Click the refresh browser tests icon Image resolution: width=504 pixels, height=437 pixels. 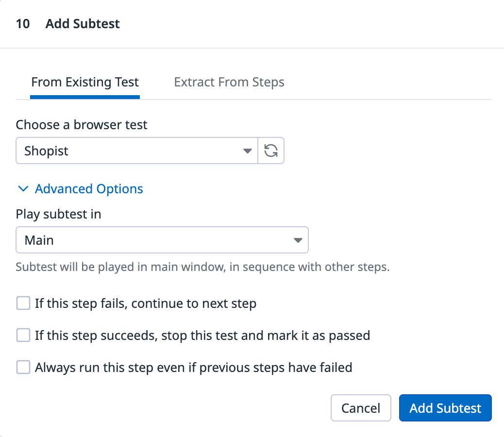coord(271,151)
